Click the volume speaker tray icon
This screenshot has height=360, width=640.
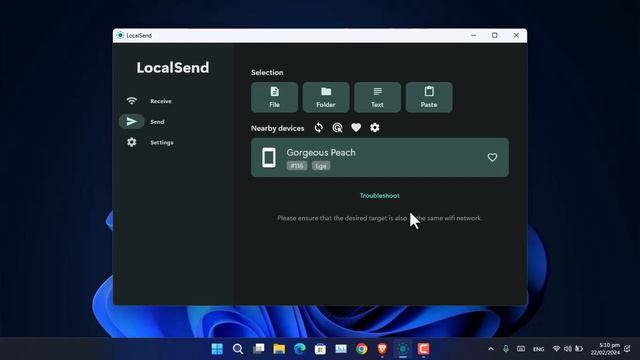567,349
